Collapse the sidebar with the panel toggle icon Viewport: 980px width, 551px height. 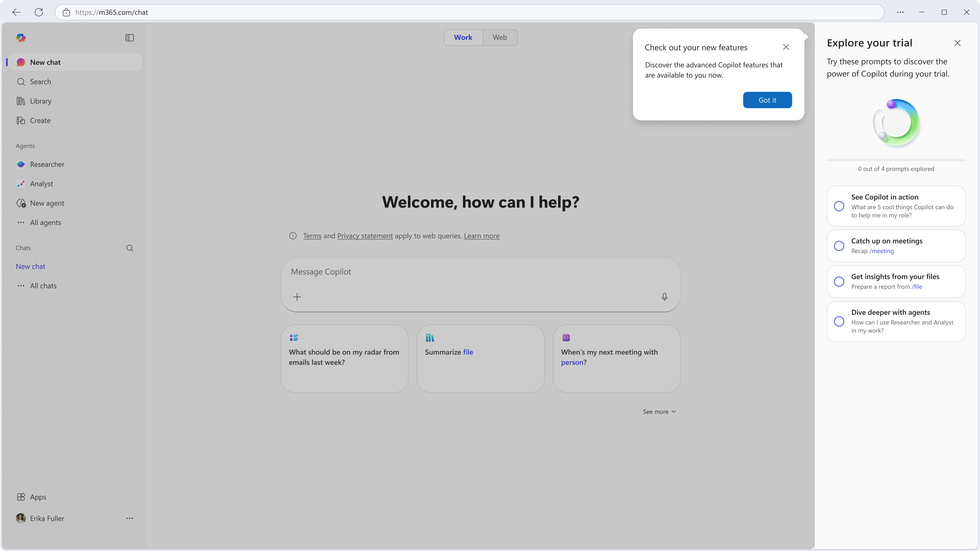(129, 38)
